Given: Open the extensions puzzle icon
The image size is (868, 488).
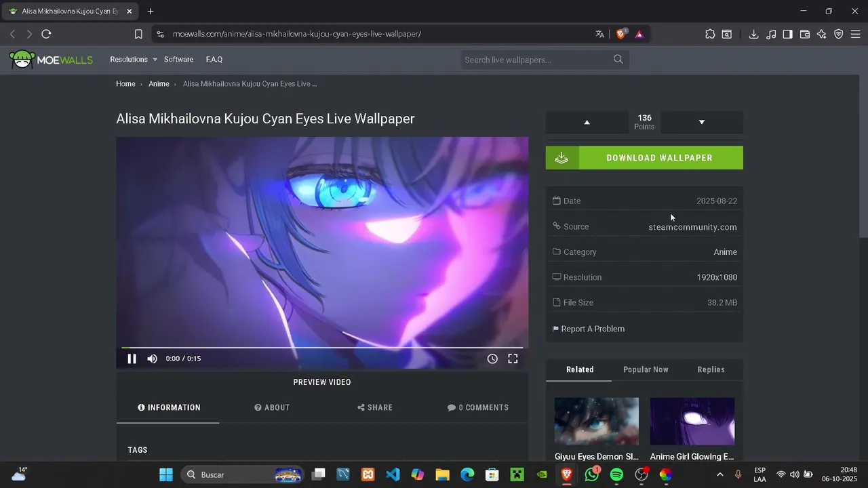Looking at the screenshot, I should [710, 34].
